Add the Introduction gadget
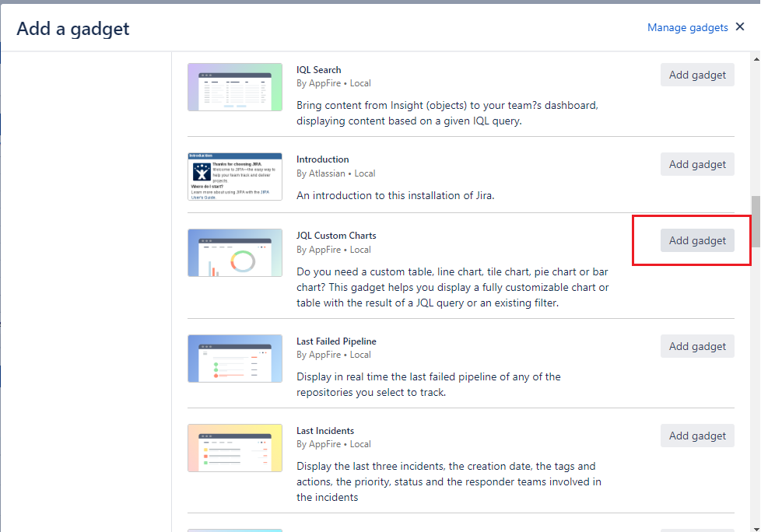The width and height of the screenshot is (761, 532). 697,164
